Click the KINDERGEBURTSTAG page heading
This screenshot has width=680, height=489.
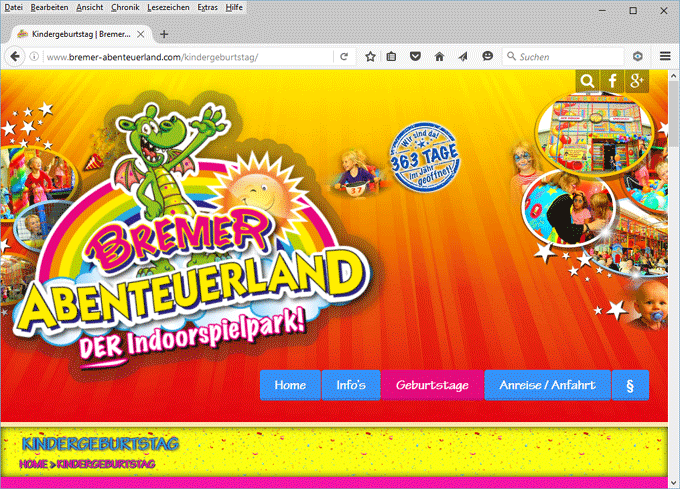point(100,443)
